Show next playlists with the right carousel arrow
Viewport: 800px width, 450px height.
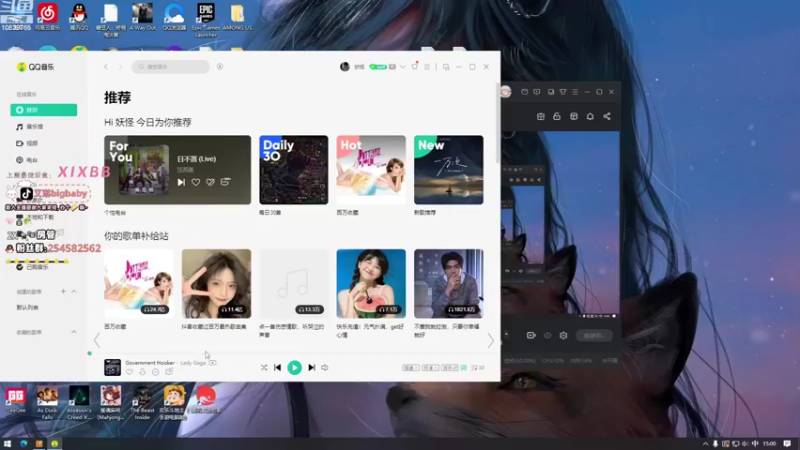[490, 340]
